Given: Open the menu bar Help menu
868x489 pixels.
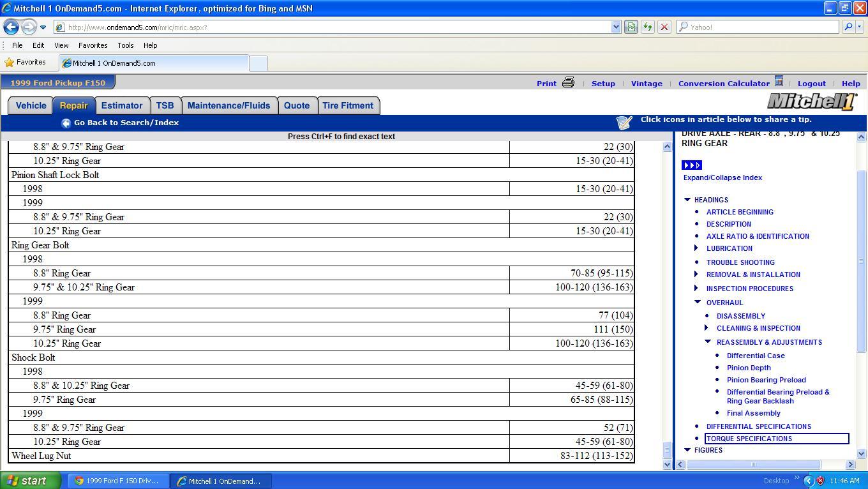Looking at the screenshot, I should (x=150, y=45).
